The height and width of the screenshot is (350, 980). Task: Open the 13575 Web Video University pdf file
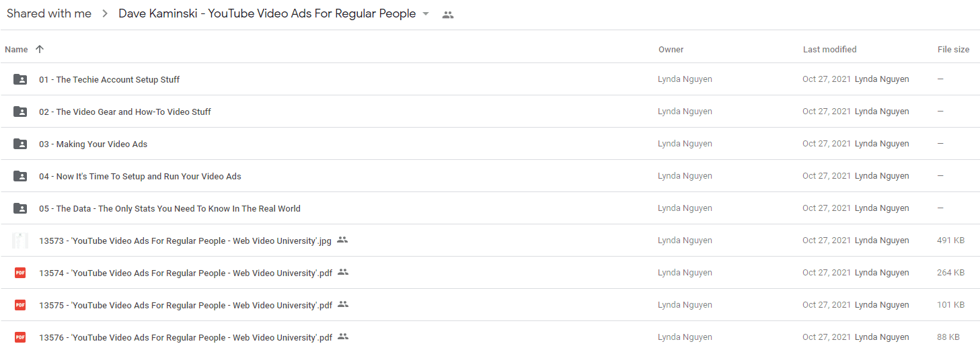click(186, 305)
